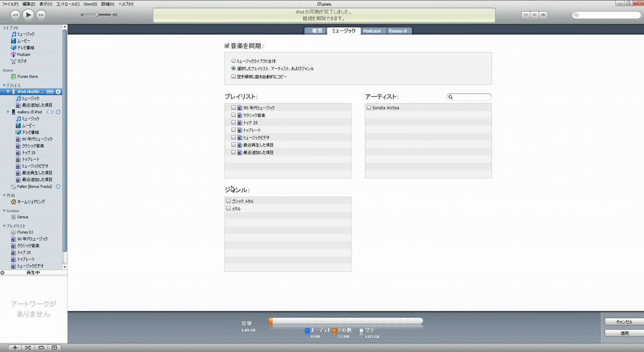This screenshot has width=644, height=352.
Task: Click the rewind (previous track) button
Action: point(15,15)
